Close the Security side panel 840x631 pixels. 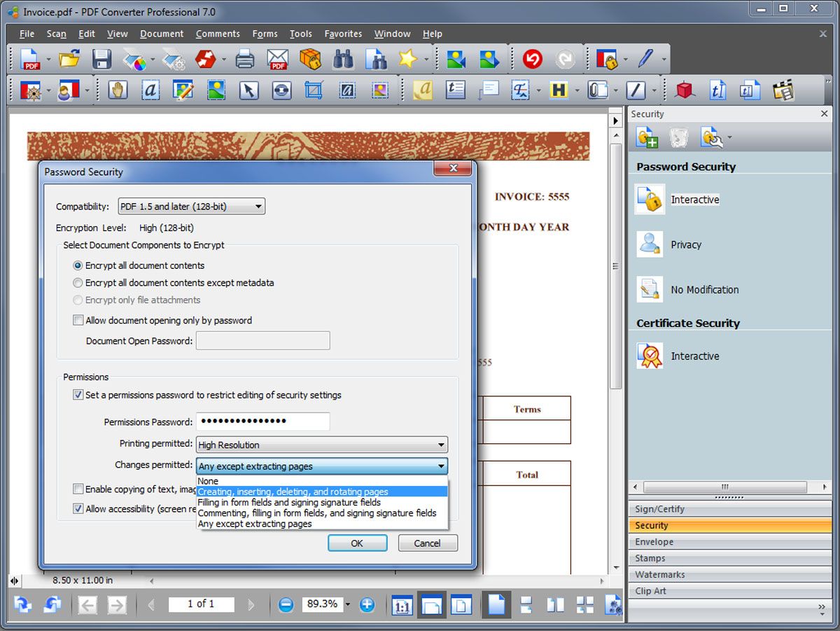[824, 113]
